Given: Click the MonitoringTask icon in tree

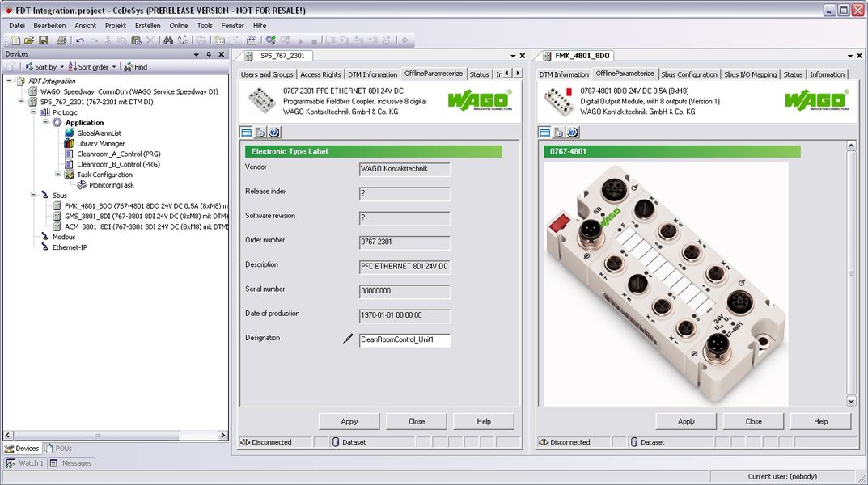Looking at the screenshot, I should [82, 185].
